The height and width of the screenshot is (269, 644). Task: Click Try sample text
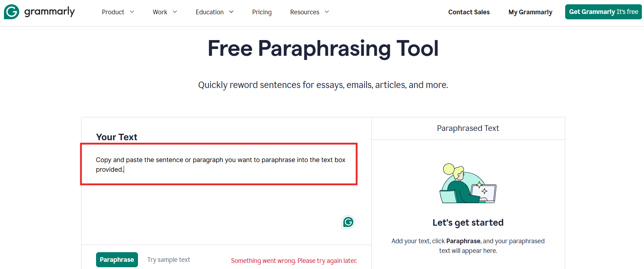pyautogui.click(x=168, y=260)
